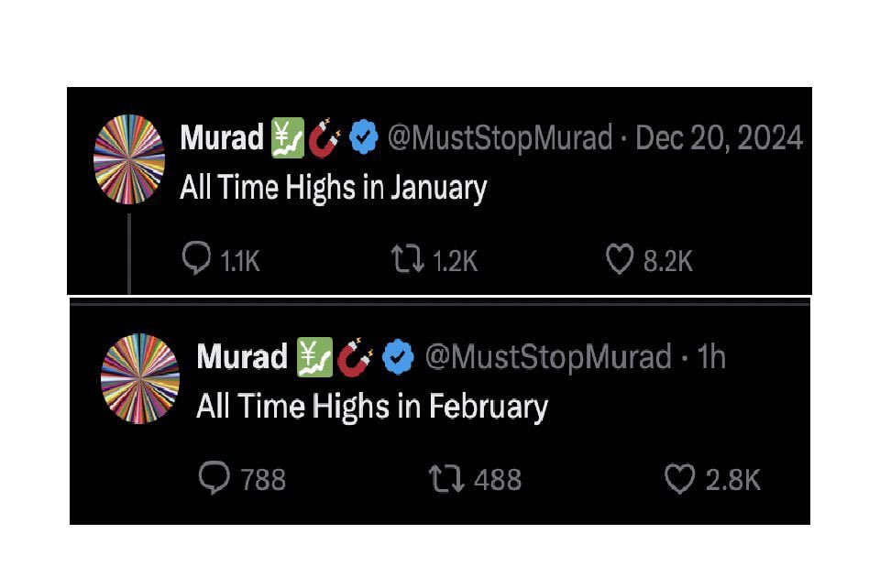The image size is (880, 588).
Task: Click the verified badge on the February tweet
Action: (x=398, y=356)
